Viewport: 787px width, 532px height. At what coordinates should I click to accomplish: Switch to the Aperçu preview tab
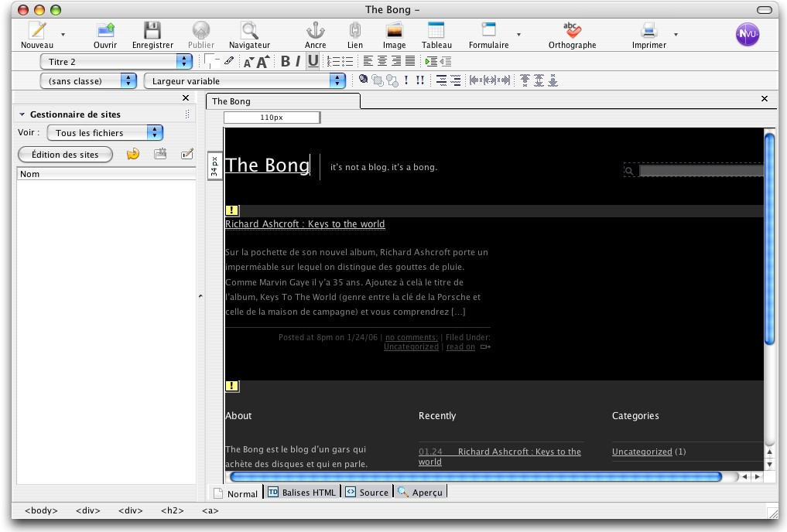(x=420, y=493)
